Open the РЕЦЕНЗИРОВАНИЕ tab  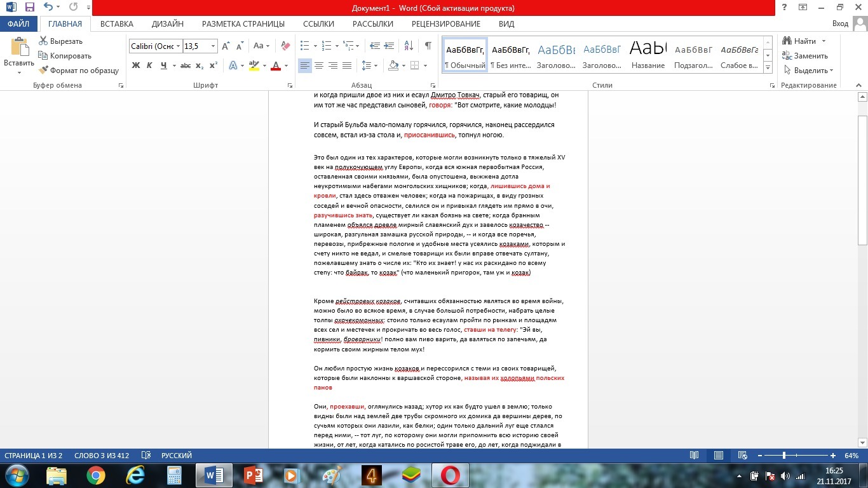tap(445, 24)
